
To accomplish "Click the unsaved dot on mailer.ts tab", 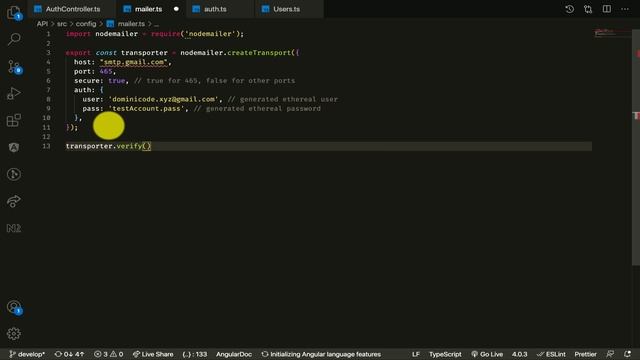I will (176, 9).
